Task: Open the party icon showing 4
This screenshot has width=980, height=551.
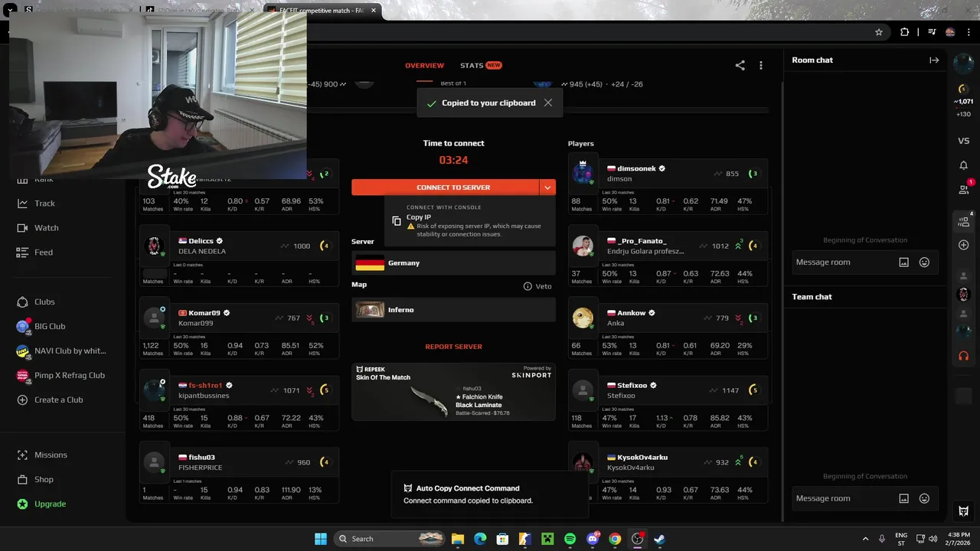Action: (964, 222)
